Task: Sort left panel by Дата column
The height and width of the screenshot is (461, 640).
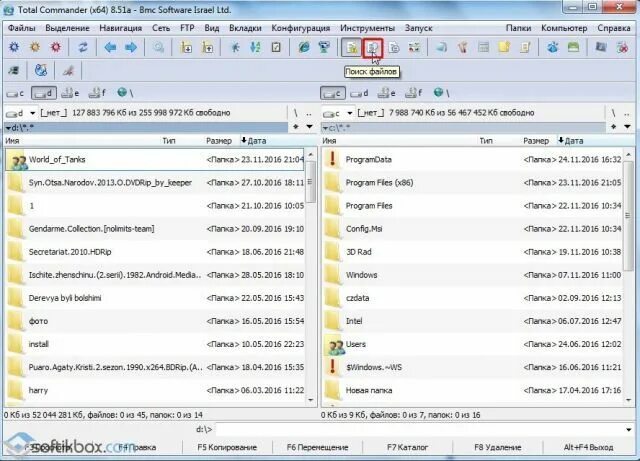Action: click(278, 141)
